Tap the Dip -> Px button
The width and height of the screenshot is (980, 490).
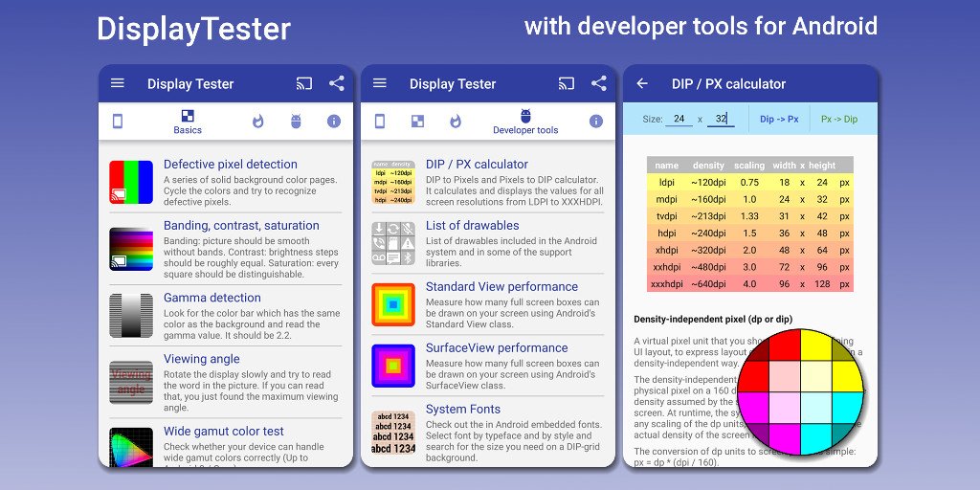click(x=779, y=119)
